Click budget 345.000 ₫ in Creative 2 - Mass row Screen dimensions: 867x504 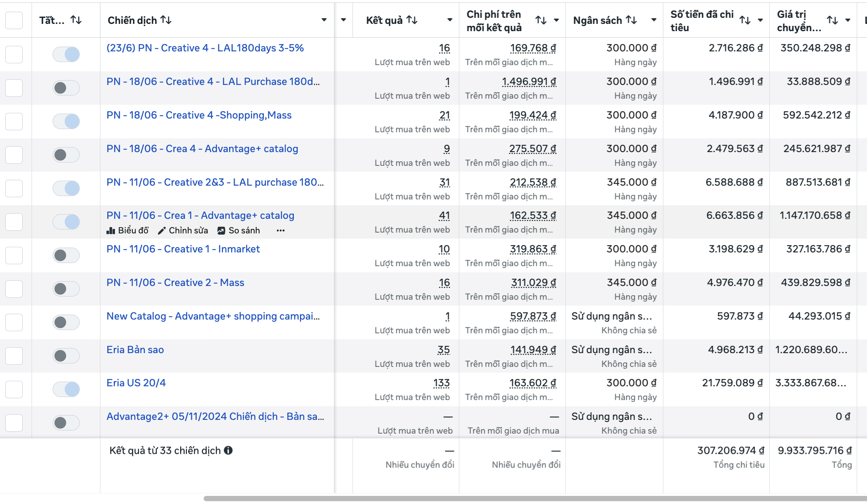[x=631, y=282]
